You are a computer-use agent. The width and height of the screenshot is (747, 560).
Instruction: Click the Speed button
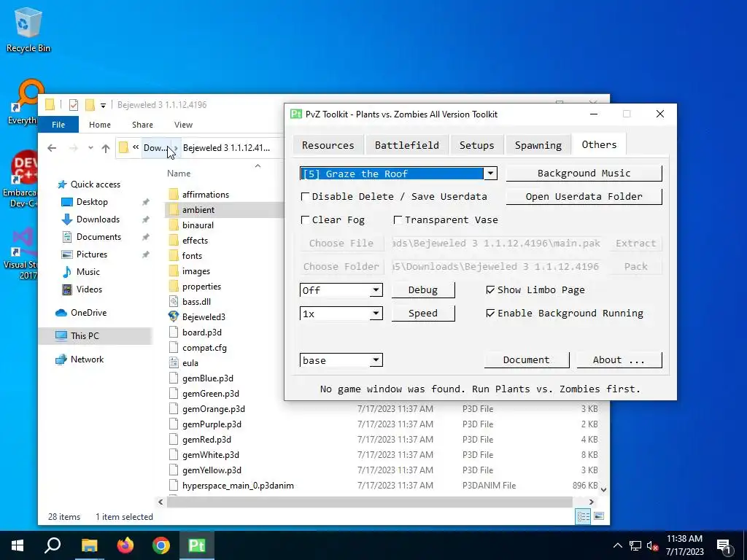[x=423, y=314]
